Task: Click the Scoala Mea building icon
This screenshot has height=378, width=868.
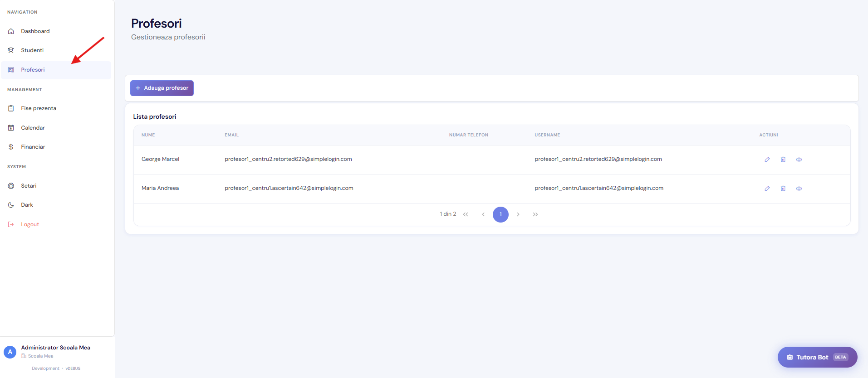Action: click(24, 356)
